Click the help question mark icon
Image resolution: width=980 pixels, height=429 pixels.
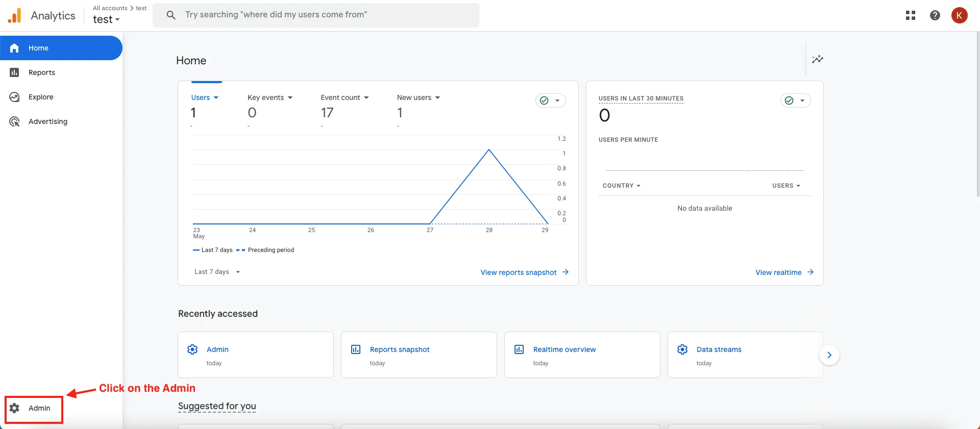(935, 15)
